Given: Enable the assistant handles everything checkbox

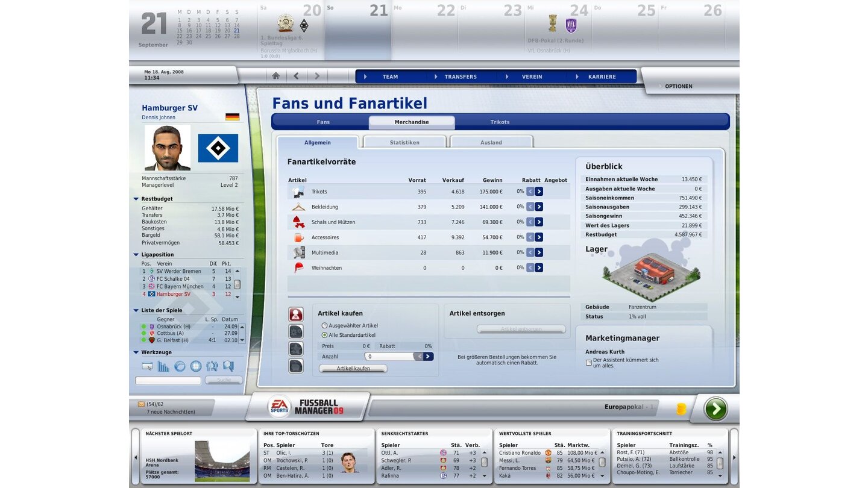Looking at the screenshot, I should point(589,363).
